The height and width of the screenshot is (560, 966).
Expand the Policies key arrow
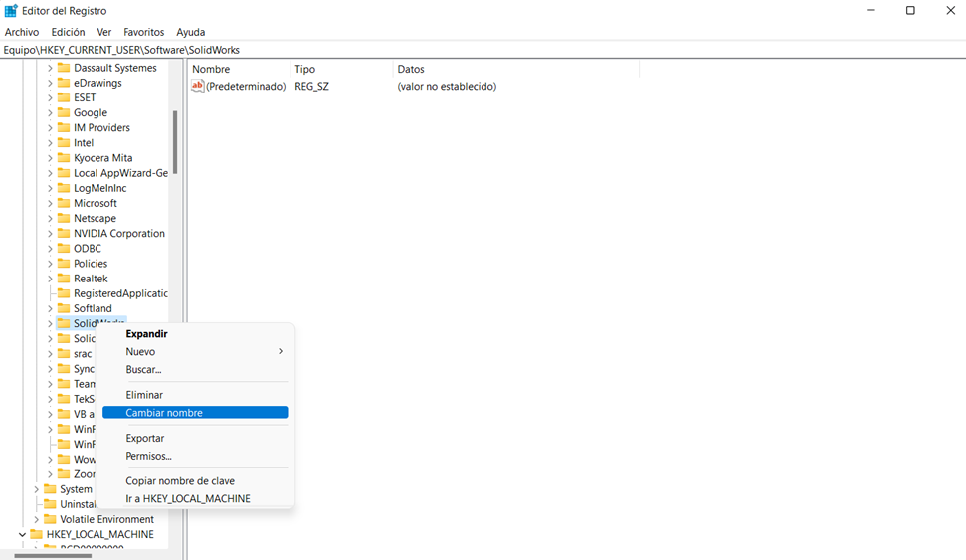pos(50,264)
